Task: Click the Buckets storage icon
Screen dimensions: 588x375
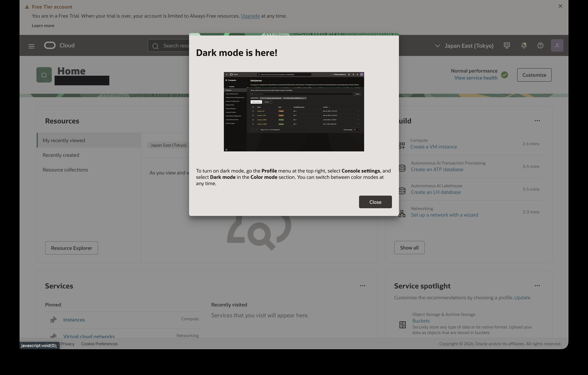Action: 403,325
